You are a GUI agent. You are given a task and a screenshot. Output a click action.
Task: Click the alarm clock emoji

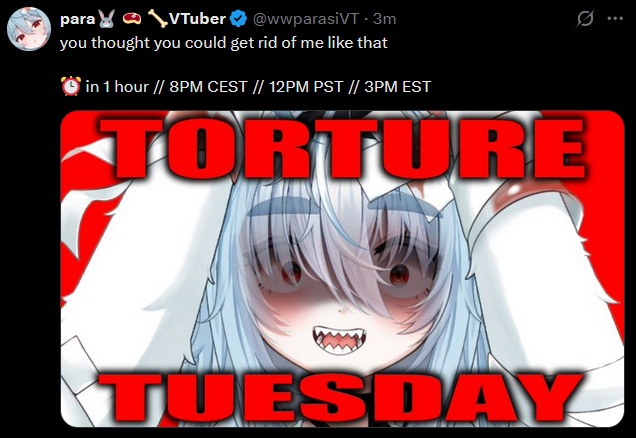pyautogui.click(x=71, y=86)
